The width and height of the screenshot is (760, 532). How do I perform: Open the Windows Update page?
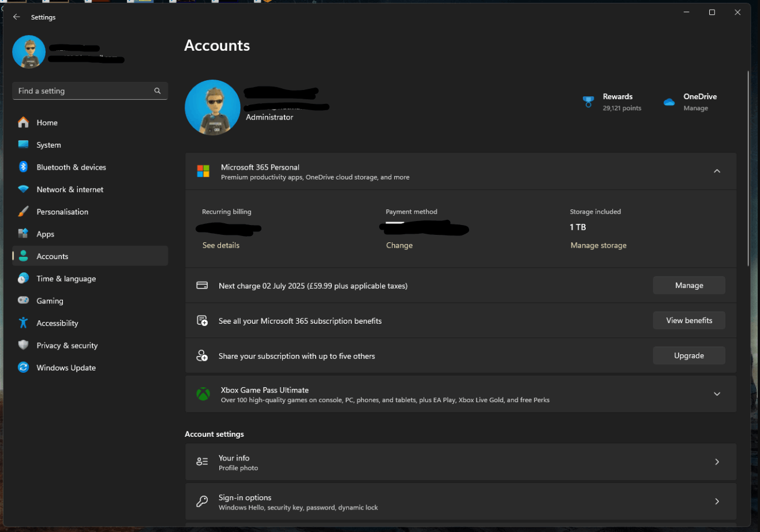pyautogui.click(x=90, y=368)
